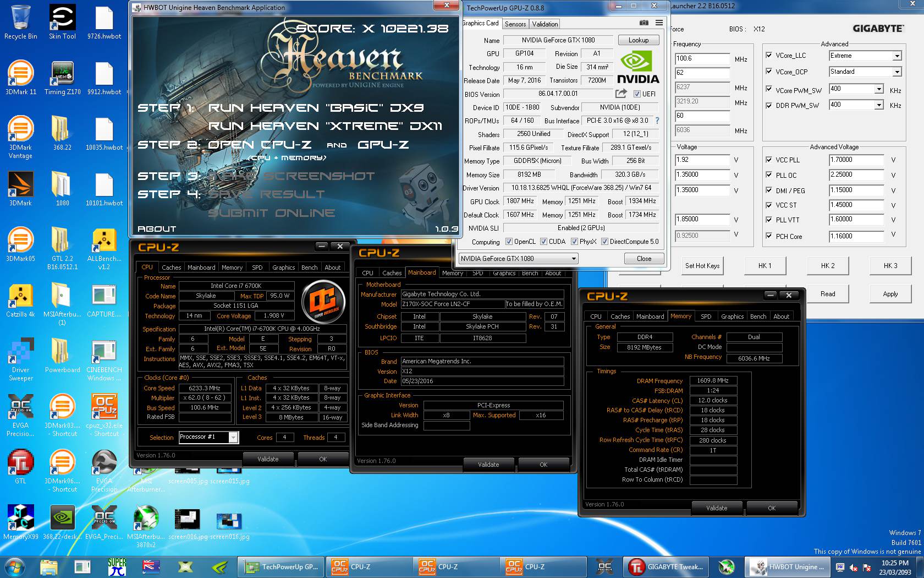This screenshot has height=578, width=924.
Task: Open EVGA Precision desktop icon beside 3DMark03
Action: click(20, 415)
